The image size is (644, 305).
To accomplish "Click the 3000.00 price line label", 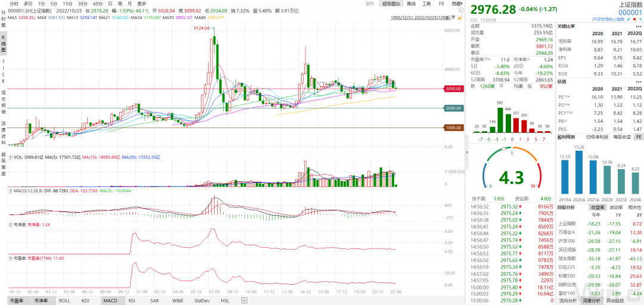I will [x=454, y=89].
